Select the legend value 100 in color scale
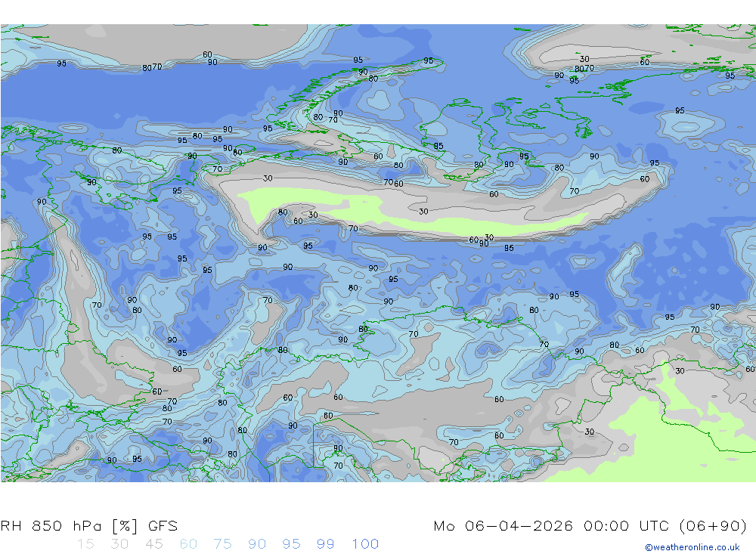The image size is (756, 554). pos(365,544)
